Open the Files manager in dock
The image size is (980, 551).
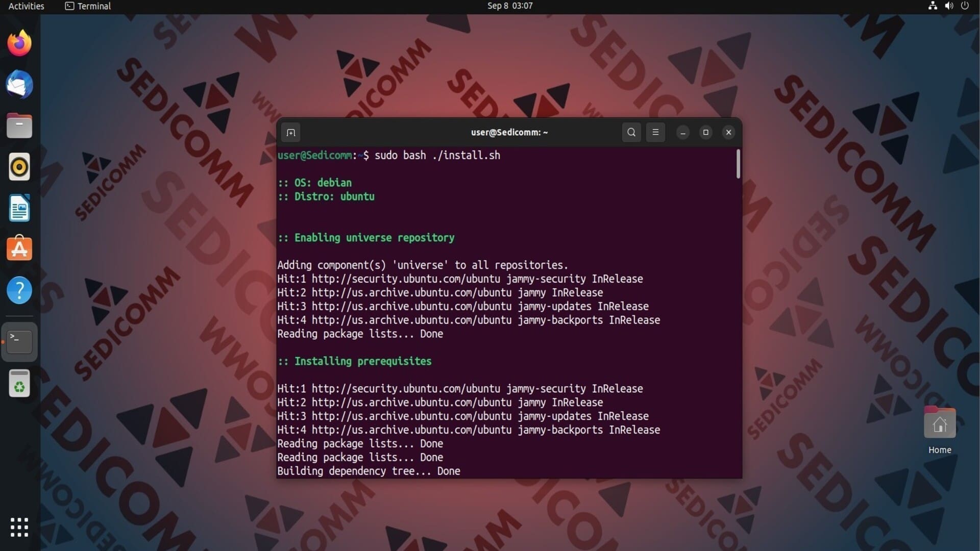coord(19,126)
